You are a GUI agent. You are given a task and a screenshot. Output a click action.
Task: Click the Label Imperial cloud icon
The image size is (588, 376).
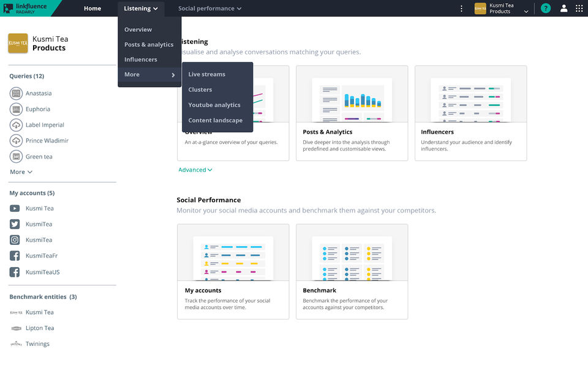(16, 125)
